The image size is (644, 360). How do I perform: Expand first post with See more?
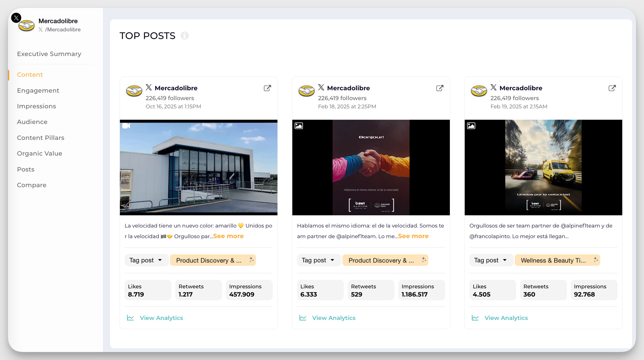point(228,236)
